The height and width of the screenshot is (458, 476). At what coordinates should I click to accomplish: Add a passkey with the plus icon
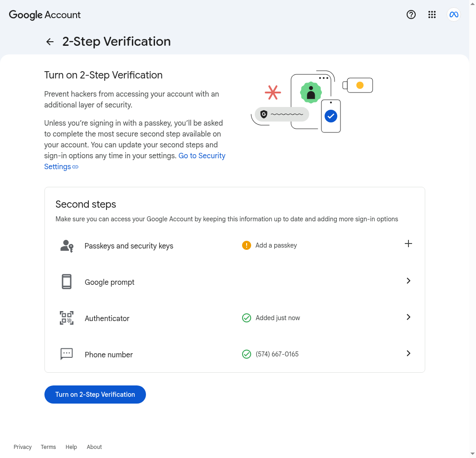[408, 244]
